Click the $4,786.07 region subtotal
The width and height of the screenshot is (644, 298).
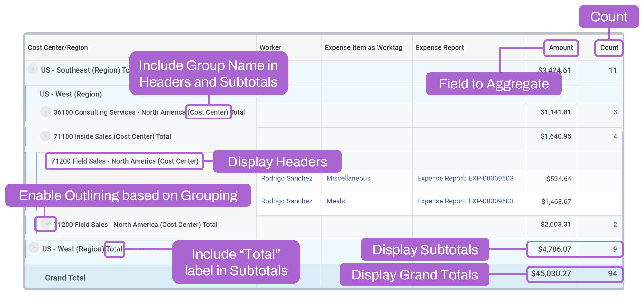554,249
